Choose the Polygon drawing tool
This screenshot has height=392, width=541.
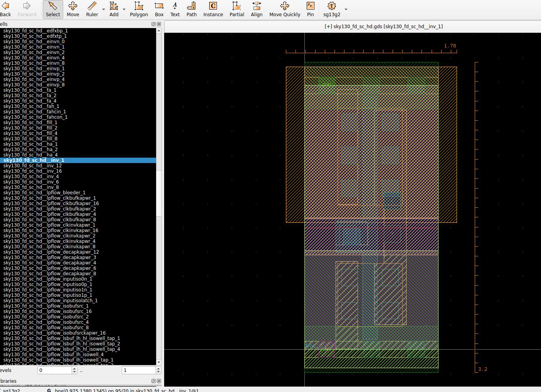[x=139, y=9]
